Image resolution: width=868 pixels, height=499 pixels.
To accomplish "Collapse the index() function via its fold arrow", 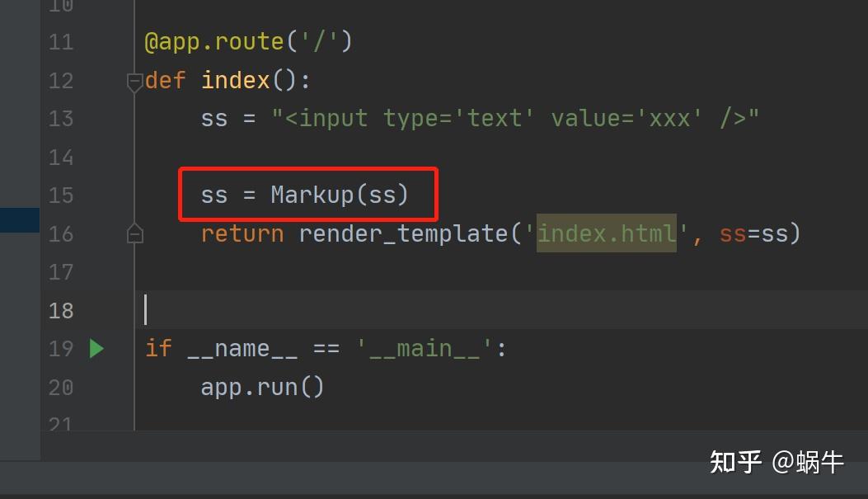I will [x=135, y=82].
